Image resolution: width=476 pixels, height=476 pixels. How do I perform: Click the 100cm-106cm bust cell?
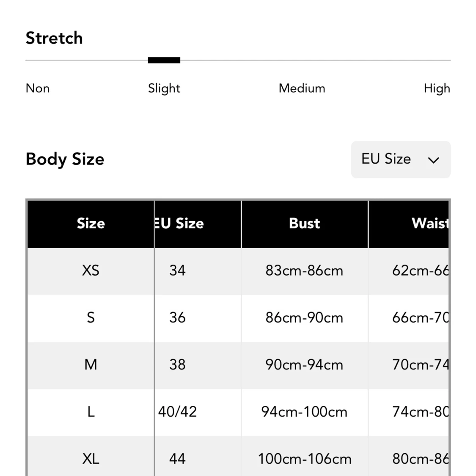304,459
